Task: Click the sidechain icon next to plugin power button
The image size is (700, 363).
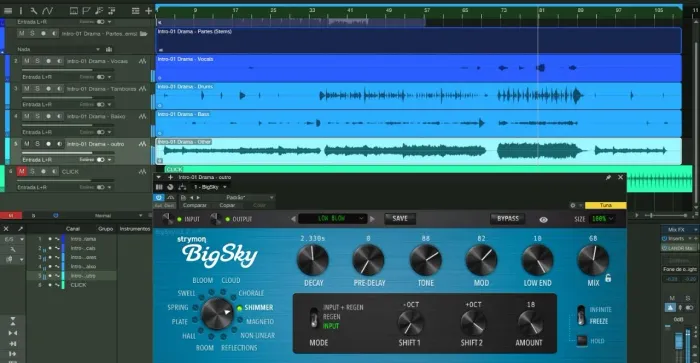Action: [x=171, y=197]
